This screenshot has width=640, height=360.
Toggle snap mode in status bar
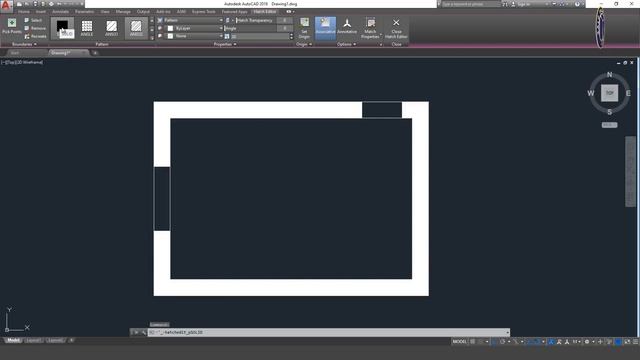(x=481, y=342)
